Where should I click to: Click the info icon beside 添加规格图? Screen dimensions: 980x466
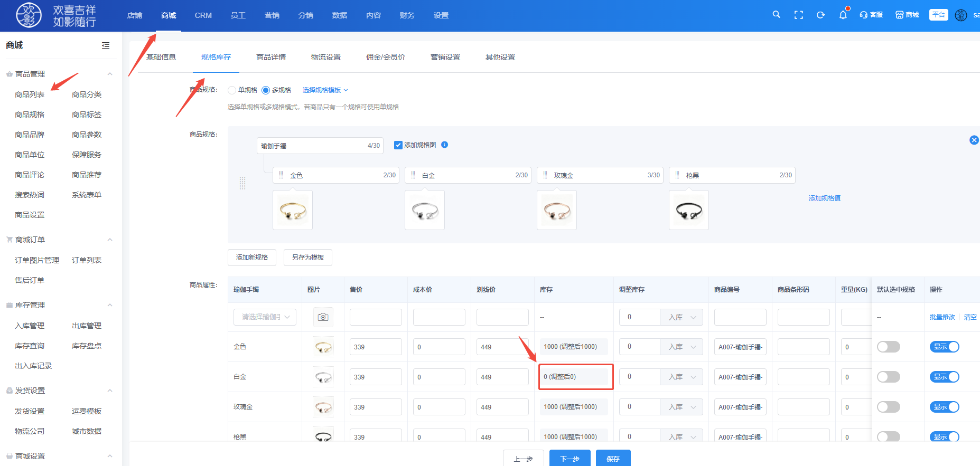[444, 145]
